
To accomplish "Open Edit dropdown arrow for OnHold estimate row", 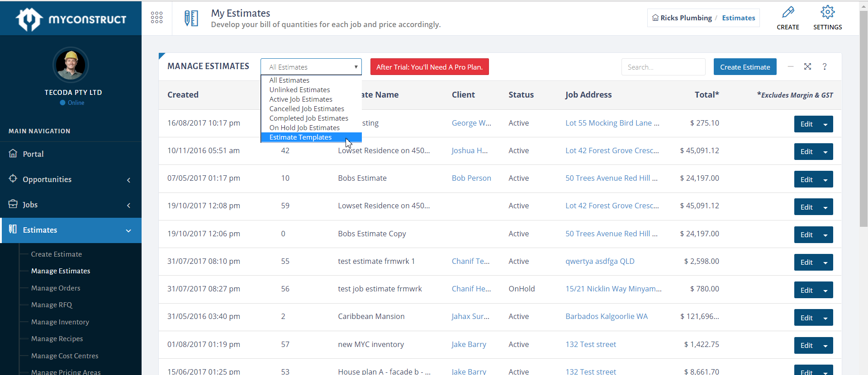I will tap(826, 291).
